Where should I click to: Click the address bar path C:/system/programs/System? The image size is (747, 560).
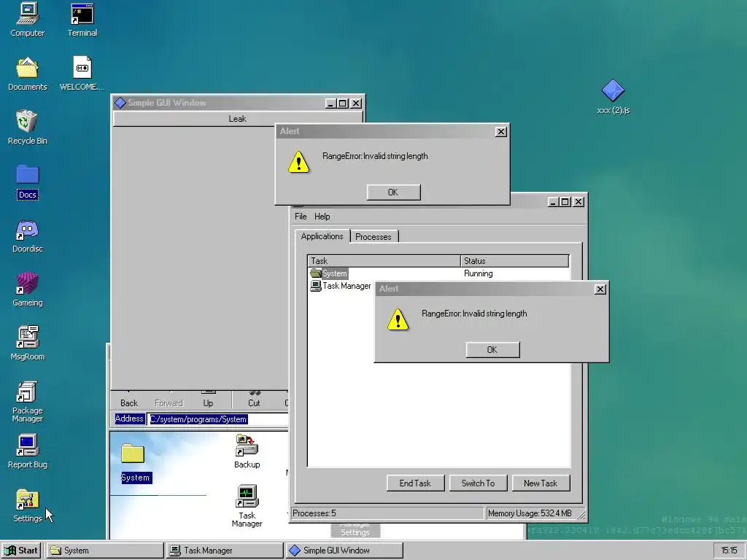tap(198, 419)
